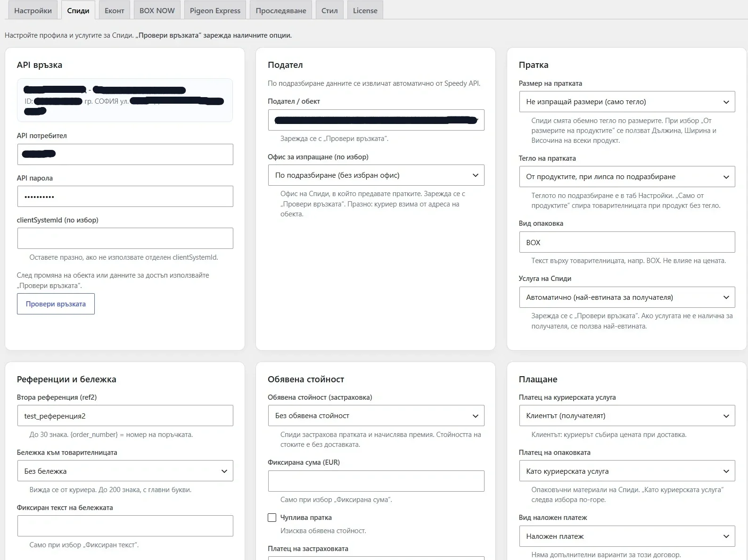
Task: Edit the Вид опаковка field with BOX
Action: coord(627,242)
